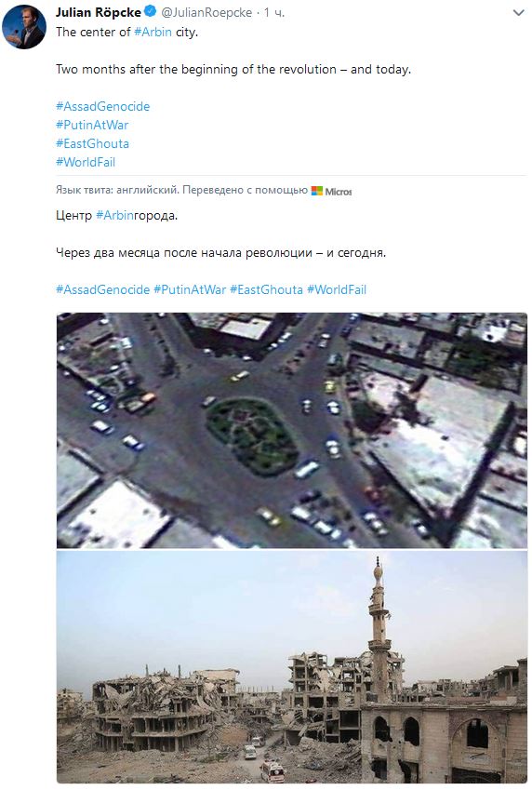Open the #AssadGenocide hashtag in the original tweet
The image size is (532, 790).
pos(102,106)
